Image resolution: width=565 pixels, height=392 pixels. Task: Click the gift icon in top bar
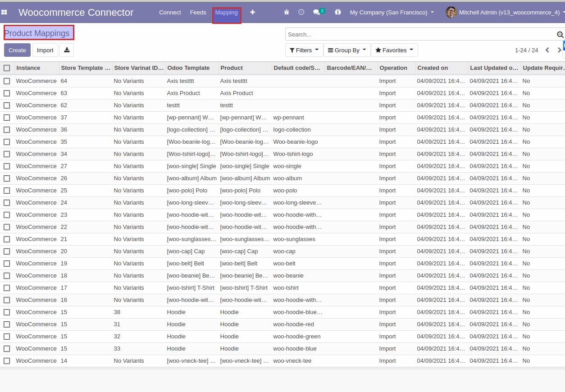click(338, 12)
